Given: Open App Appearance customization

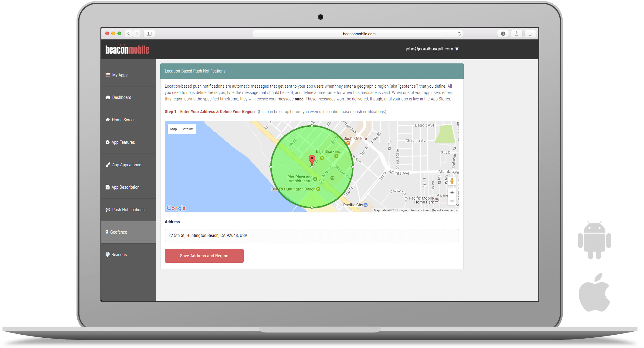Looking at the screenshot, I should 126,164.
